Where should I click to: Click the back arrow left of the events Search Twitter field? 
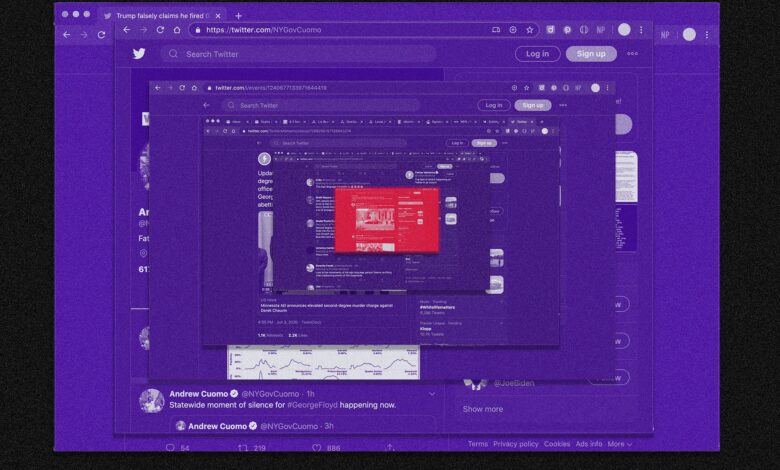click(x=206, y=105)
